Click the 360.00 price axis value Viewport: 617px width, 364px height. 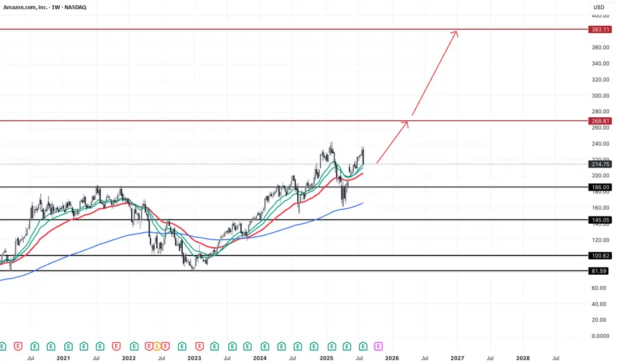point(600,47)
